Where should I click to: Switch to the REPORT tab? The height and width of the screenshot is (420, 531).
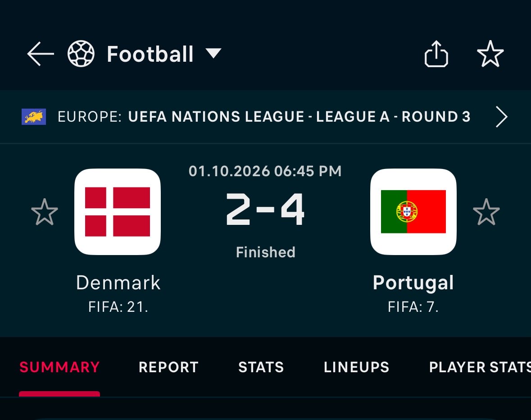(168, 367)
